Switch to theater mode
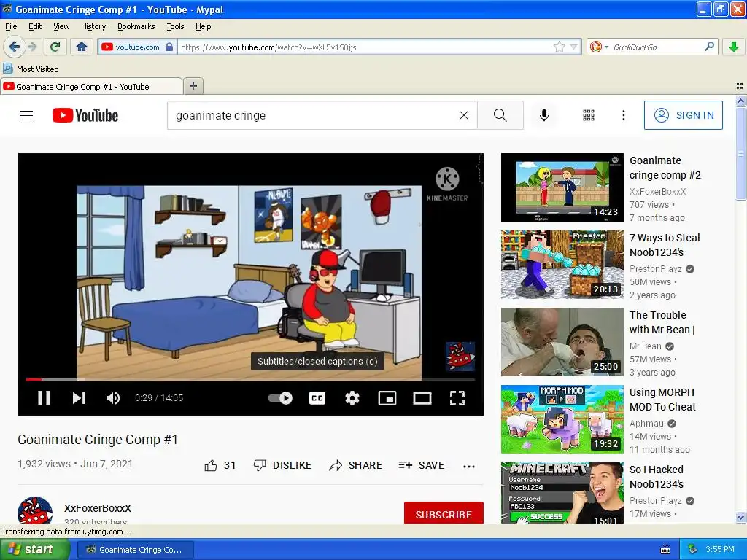The height and width of the screenshot is (560, 747). pos(422,397)
